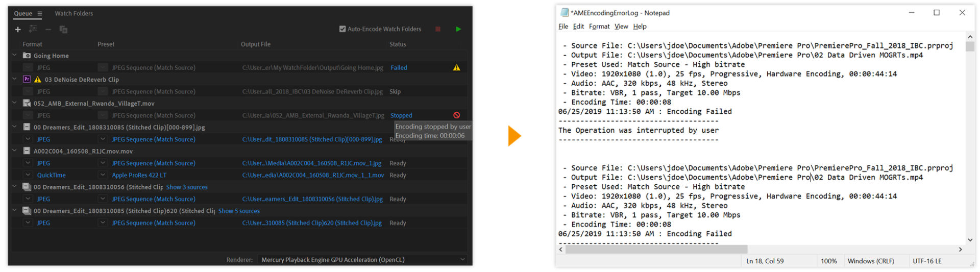This screenshot has width=980, height=272.
Task: Open preset dropdown for Apple ProRes 422 LT
Action: point(103,175)
